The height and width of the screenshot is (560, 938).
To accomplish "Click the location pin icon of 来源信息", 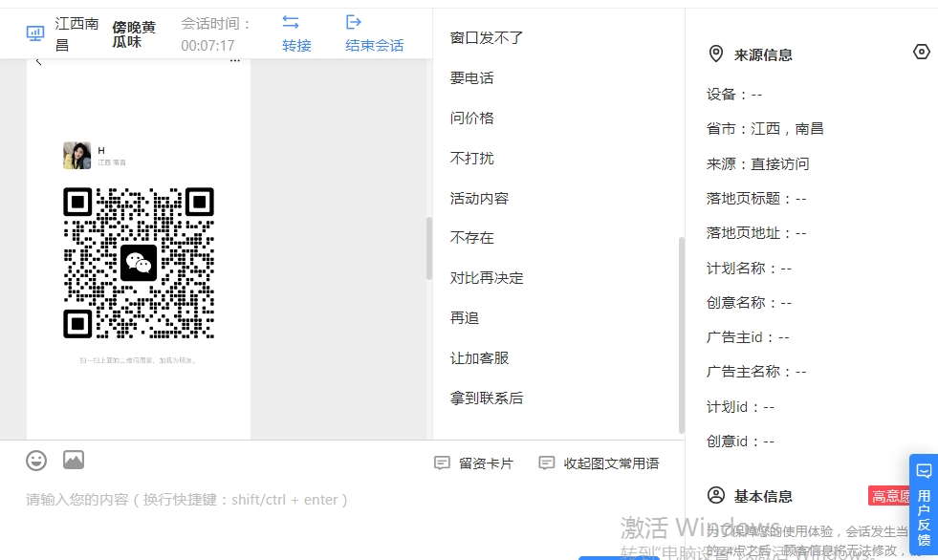I will [x=715, y=54].
